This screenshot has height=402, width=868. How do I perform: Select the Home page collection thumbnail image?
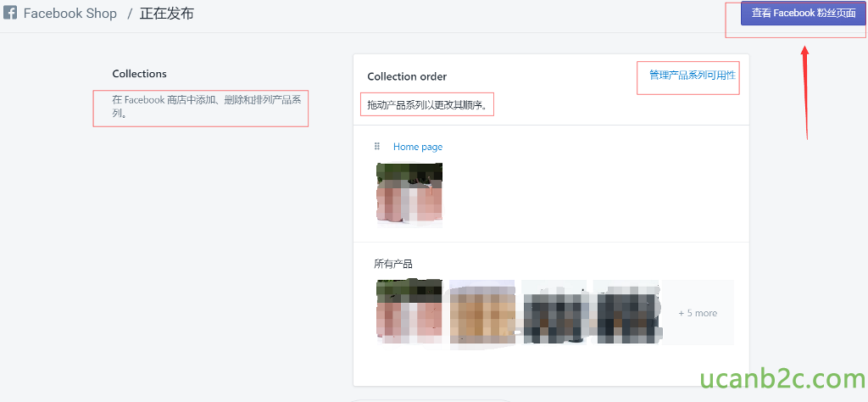pos(409,195)
